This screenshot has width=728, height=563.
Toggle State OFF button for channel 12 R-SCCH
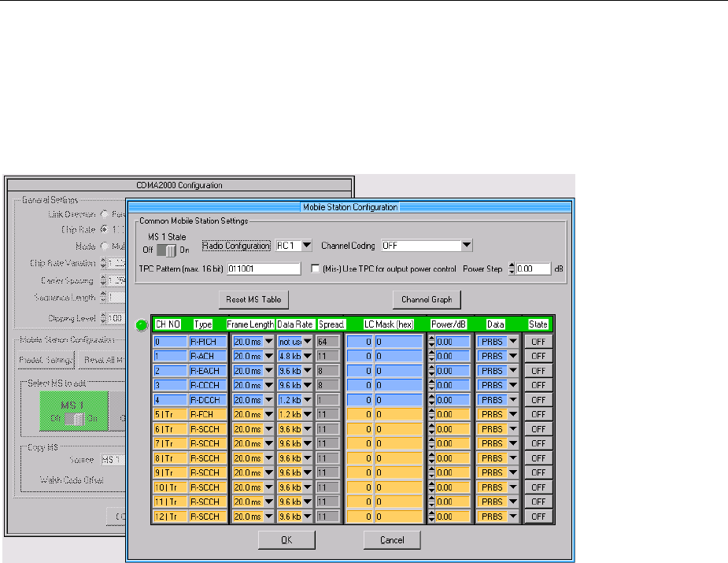538,517
